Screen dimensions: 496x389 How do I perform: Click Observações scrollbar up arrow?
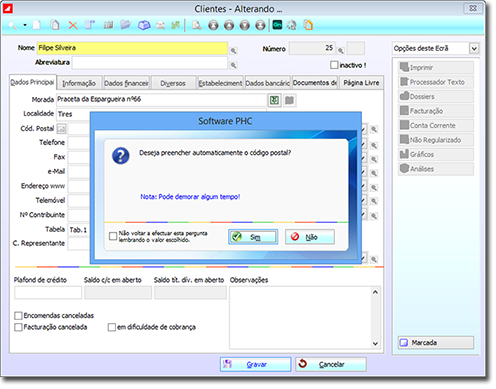point(375,292)
